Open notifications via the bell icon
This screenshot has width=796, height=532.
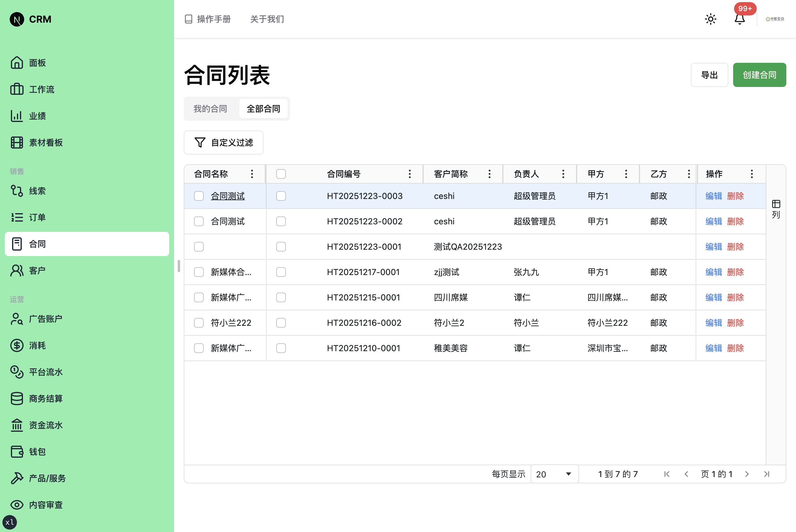tap(740, 19)
